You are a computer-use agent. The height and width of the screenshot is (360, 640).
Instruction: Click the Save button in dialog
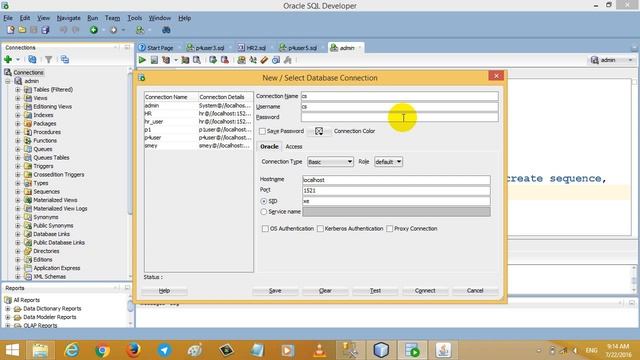(x=275, y=291)
